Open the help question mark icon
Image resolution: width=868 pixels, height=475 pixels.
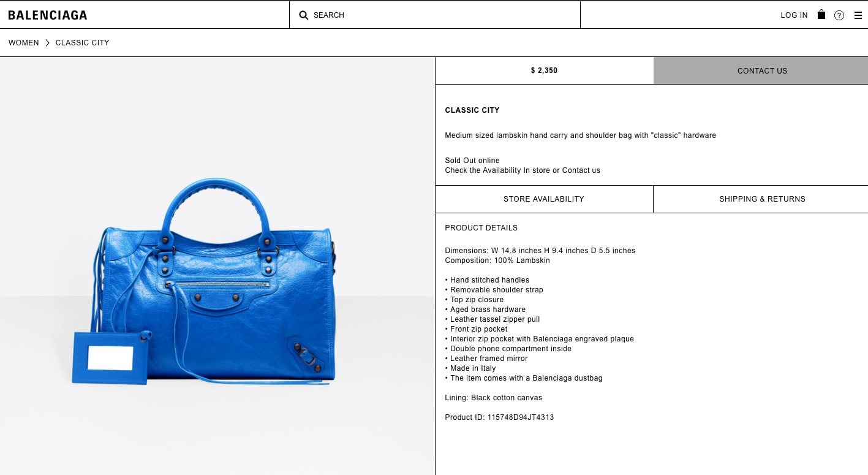(x=839, y=15)
